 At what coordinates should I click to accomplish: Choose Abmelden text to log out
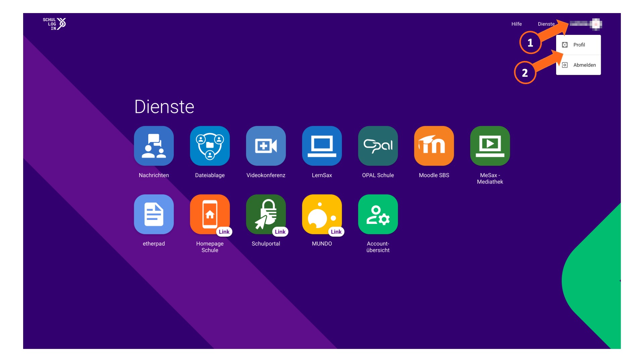[585, 65]
